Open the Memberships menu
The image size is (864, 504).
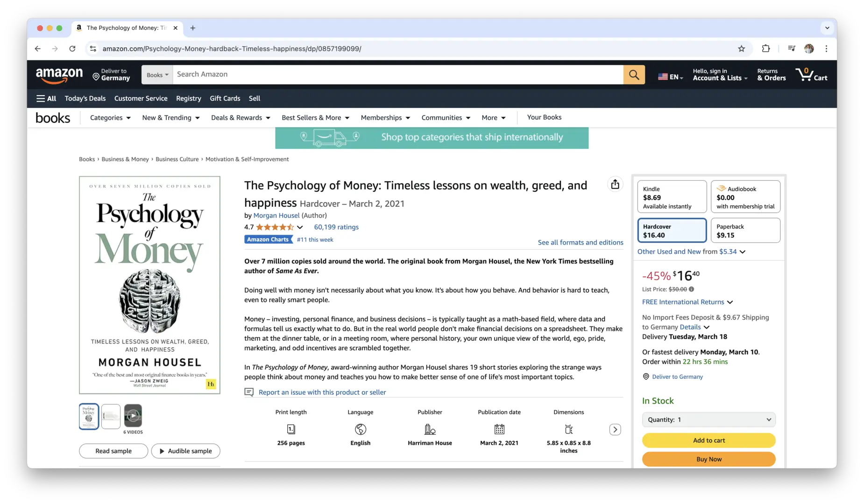point(385,118)
